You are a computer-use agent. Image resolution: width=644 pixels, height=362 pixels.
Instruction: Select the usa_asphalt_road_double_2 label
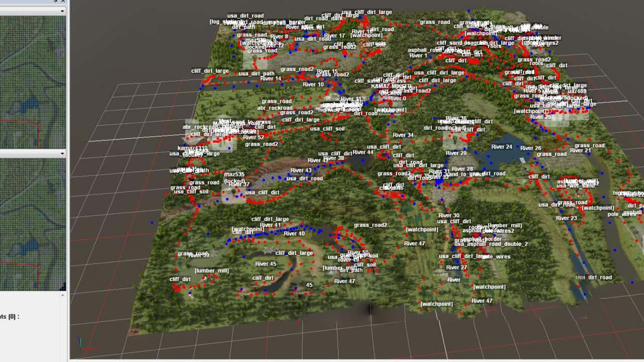click(491, 244)
